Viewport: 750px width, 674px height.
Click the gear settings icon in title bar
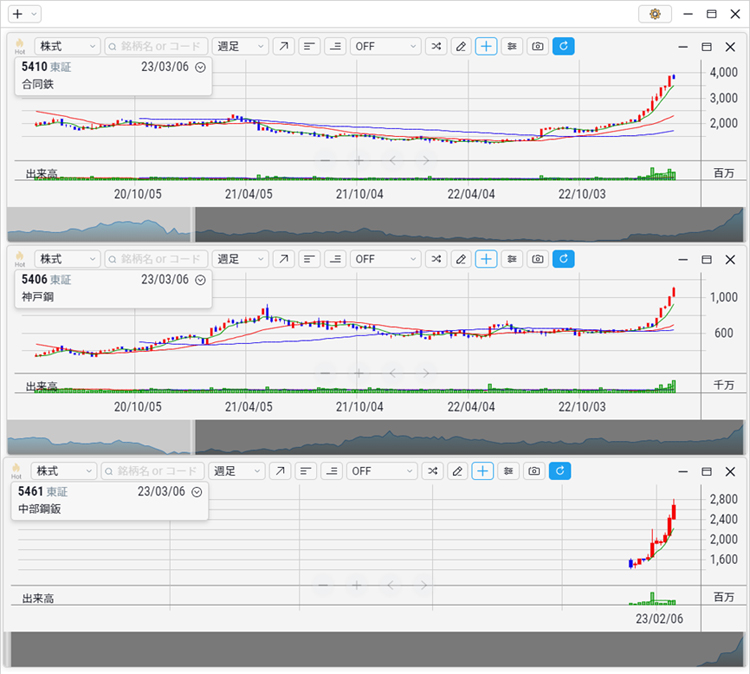[655, 14]
